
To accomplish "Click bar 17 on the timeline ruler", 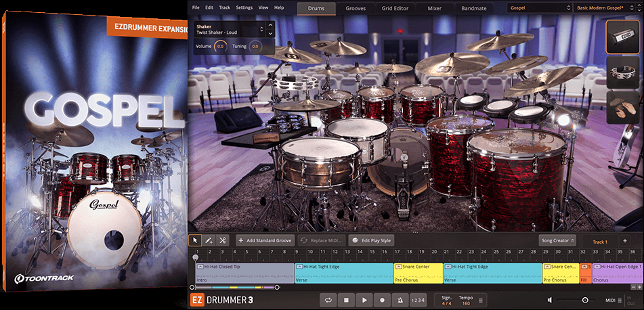I will pyautogui.click(x=397, y=252).
